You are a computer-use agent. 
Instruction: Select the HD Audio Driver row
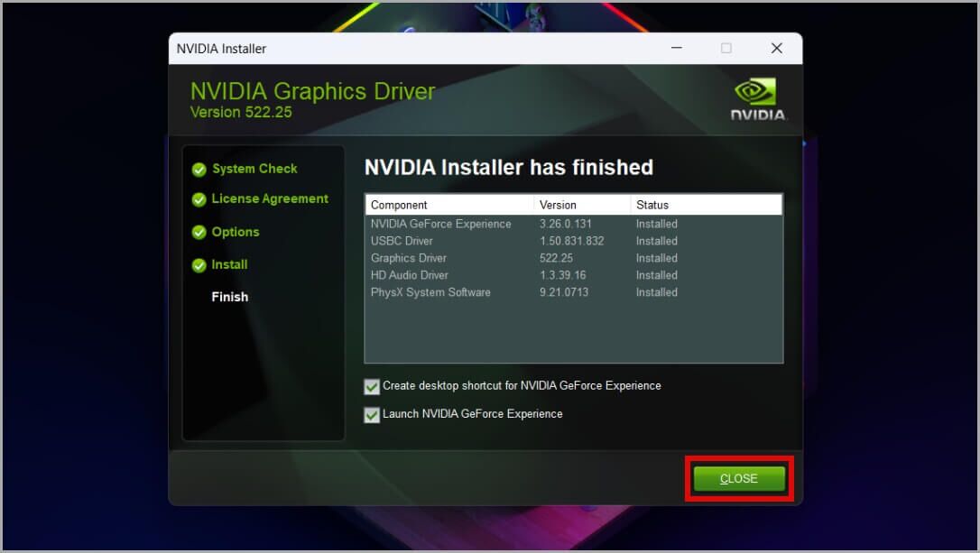[x=573, y=275]
